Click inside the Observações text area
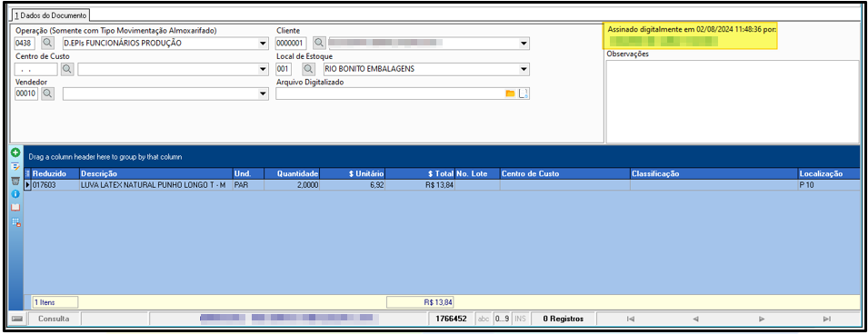868x334 pixels. click(732, 101)
